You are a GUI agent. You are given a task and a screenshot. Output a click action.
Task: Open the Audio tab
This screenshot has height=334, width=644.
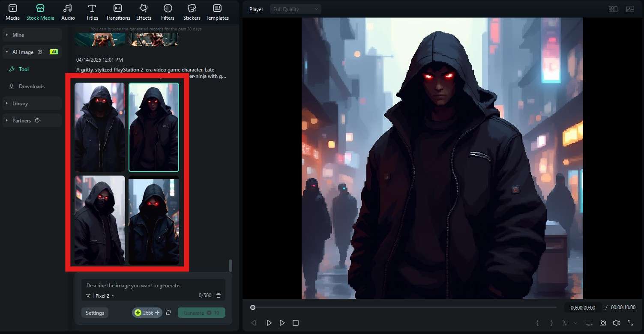[68, 12]
